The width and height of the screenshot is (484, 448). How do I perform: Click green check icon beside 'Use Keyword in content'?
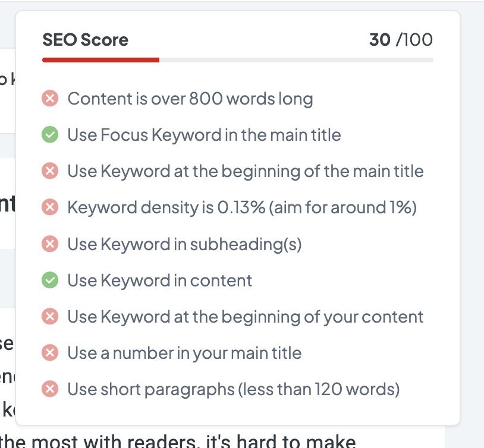tap(50, 280)
